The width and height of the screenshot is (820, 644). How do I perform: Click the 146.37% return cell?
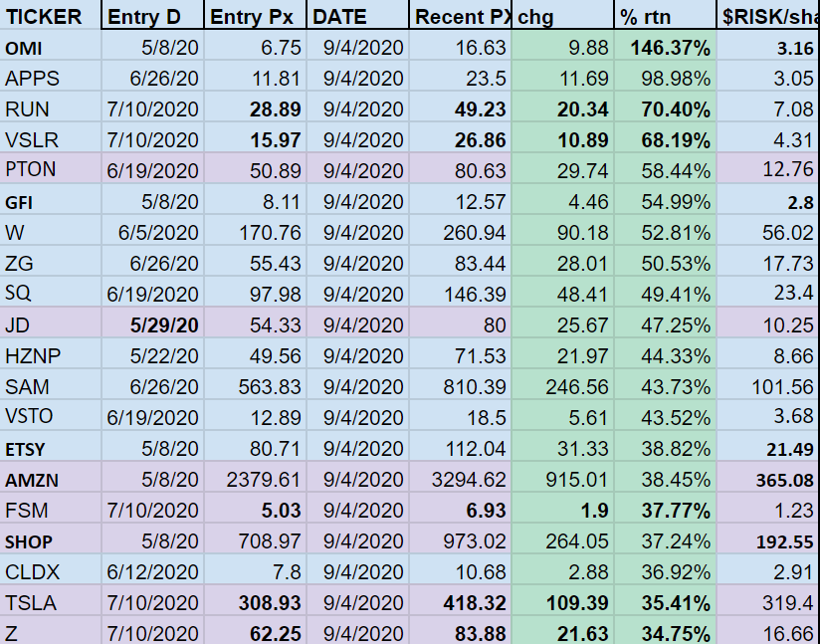(665, 45)
